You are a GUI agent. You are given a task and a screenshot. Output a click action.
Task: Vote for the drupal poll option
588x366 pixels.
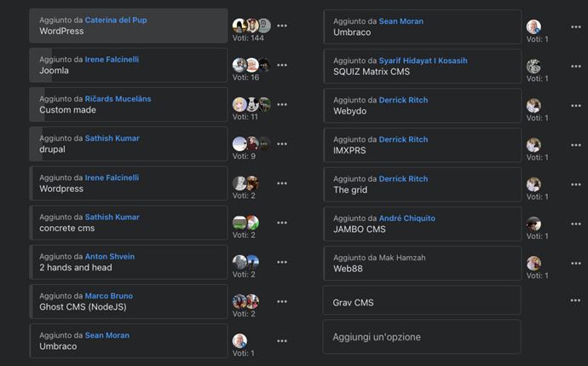tap(128, 144)
